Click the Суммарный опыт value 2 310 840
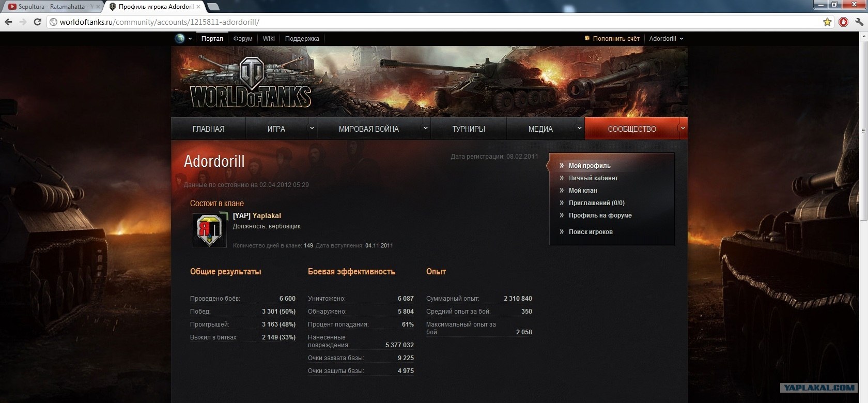Image resolution: width=868 pixels, height=403 pixels. (518, 299)
